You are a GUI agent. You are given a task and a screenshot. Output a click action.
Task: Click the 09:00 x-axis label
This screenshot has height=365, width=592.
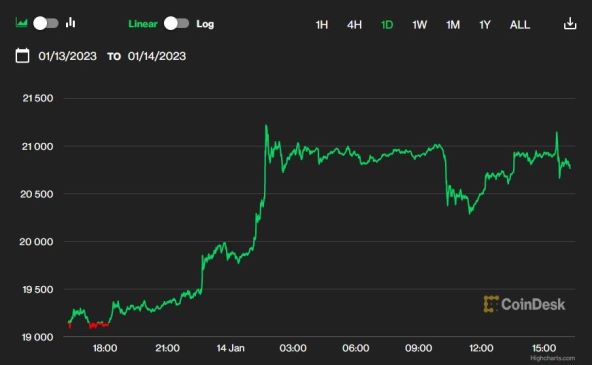point(418,348)
